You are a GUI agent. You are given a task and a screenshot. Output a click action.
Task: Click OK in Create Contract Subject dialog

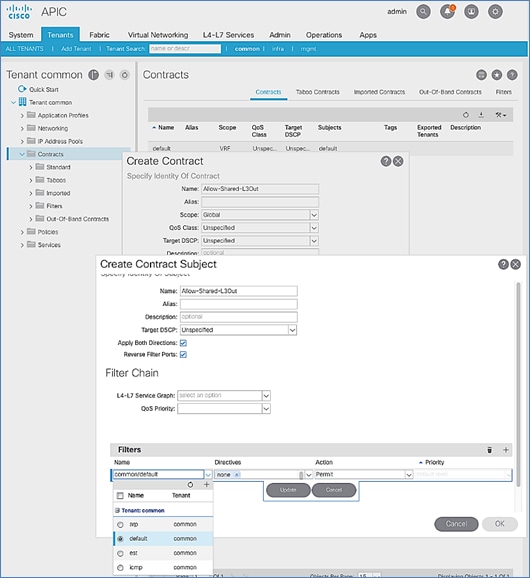tap(499, 524)
